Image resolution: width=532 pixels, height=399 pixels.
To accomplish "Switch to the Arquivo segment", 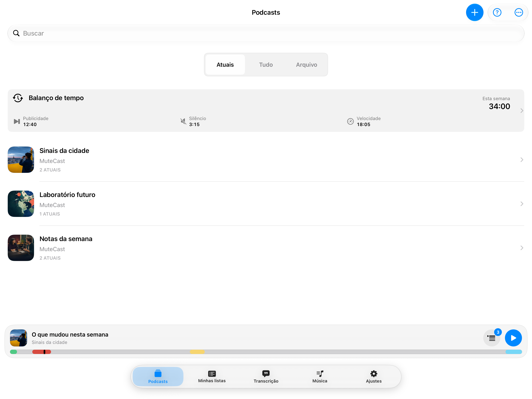I will click(x=306, y=65).
